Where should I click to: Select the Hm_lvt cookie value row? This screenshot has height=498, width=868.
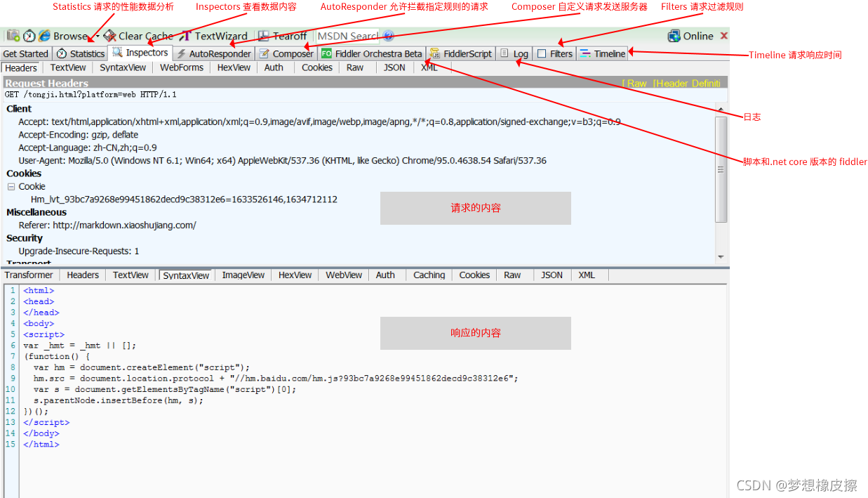184,199
